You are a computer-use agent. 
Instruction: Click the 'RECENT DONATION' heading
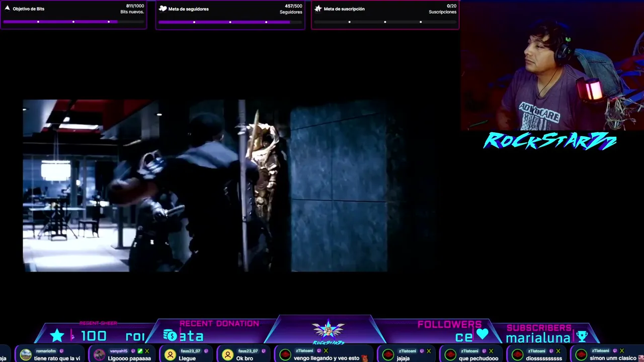pyautogui.click(x=219, y=323)
